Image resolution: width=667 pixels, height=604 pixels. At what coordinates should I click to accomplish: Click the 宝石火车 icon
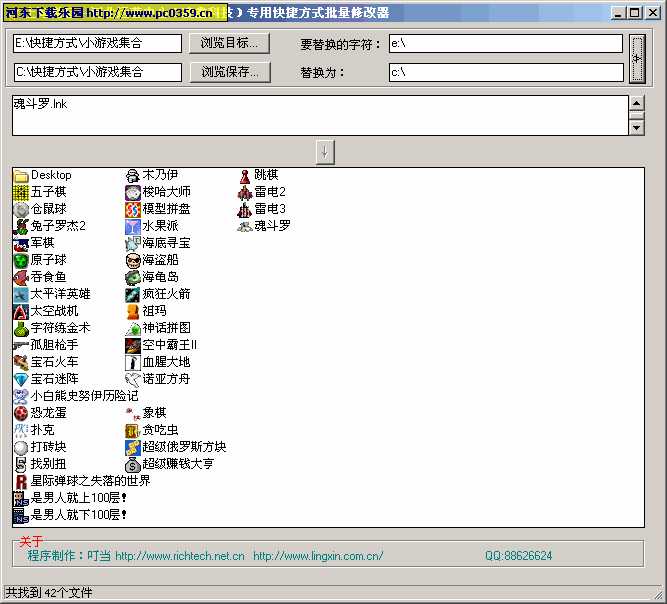coord(21,362)
